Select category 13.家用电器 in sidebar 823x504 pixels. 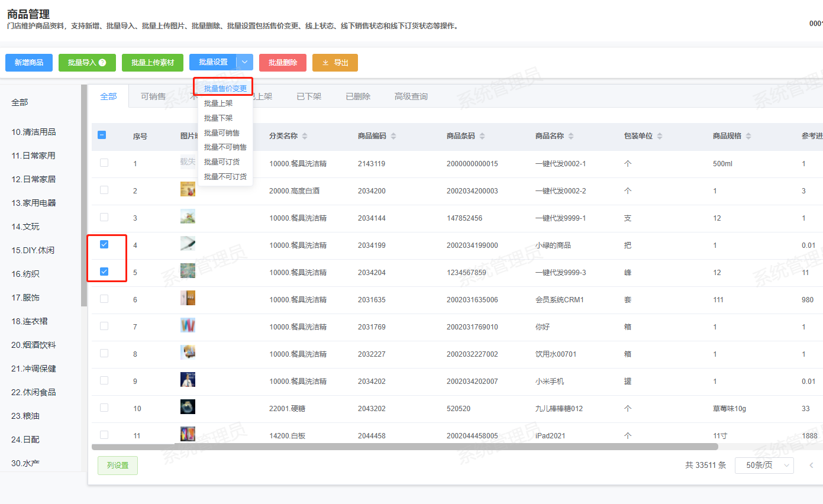click(x=34, y=203)
